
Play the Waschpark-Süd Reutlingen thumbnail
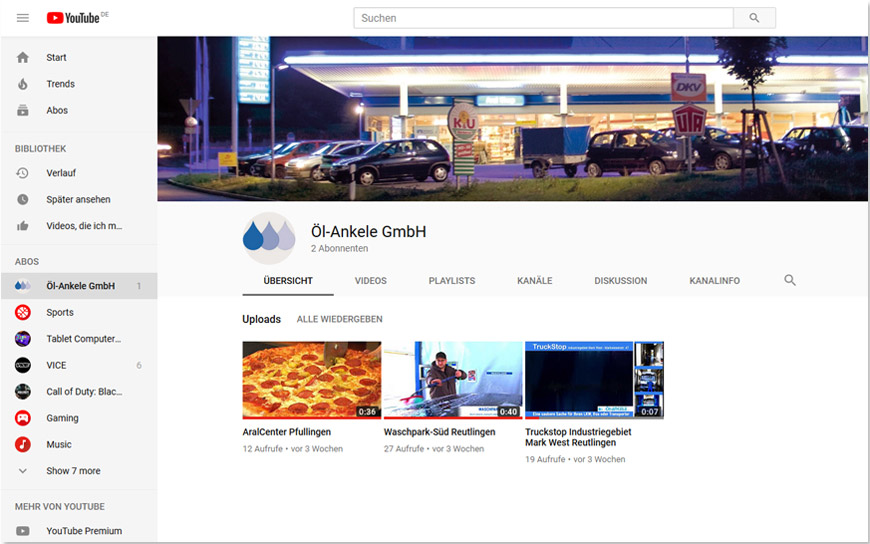[x=453, y=379]
